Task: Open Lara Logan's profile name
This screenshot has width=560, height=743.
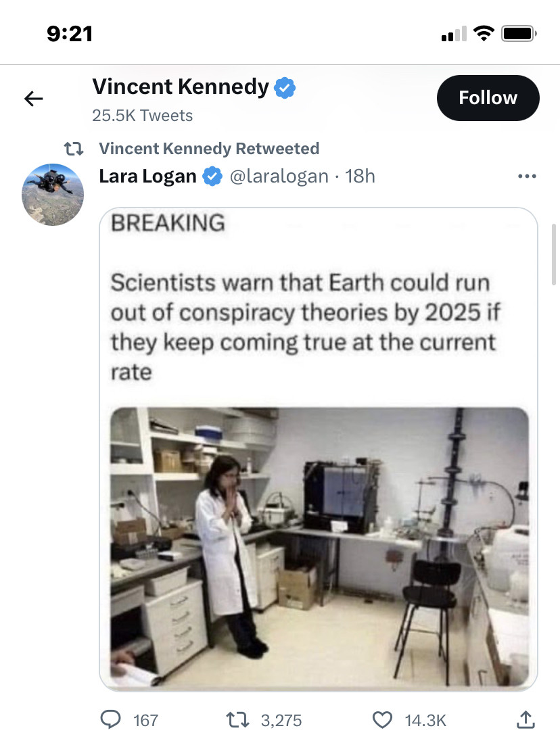Action: click(x=147, y=176)
